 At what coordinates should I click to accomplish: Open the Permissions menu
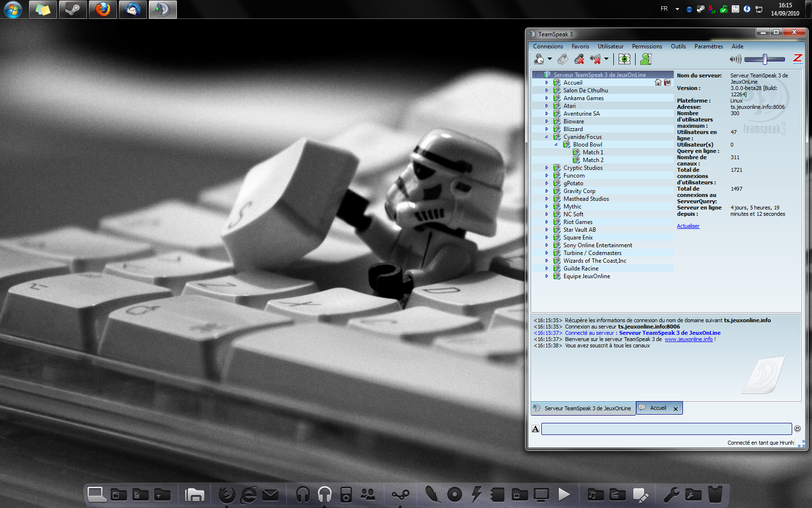pyautogui.click(x=647, y=46)
